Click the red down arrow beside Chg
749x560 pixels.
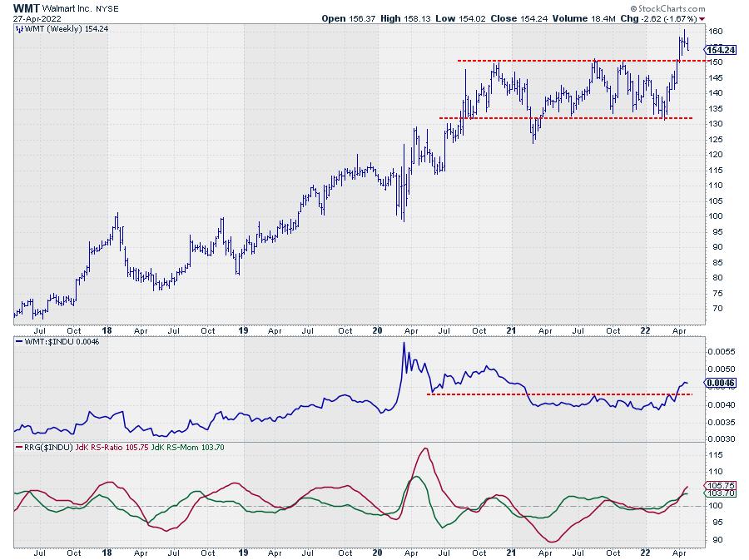(x=701, y=17)
